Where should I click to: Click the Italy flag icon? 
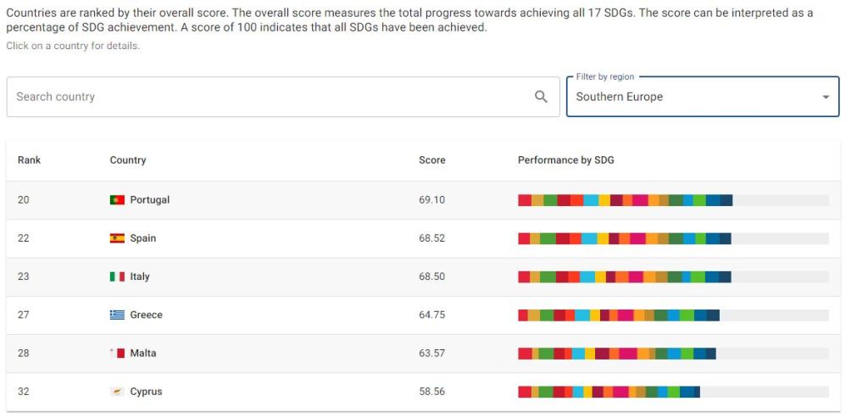[117, 276]
